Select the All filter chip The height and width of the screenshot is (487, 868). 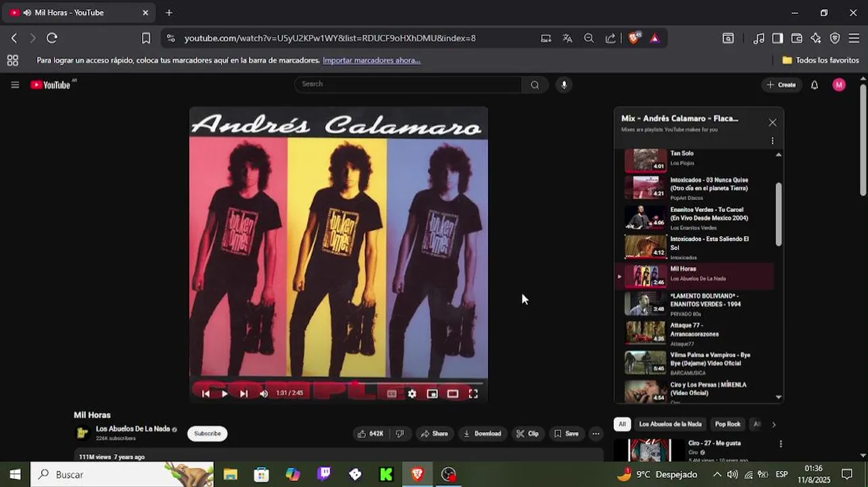622,424
